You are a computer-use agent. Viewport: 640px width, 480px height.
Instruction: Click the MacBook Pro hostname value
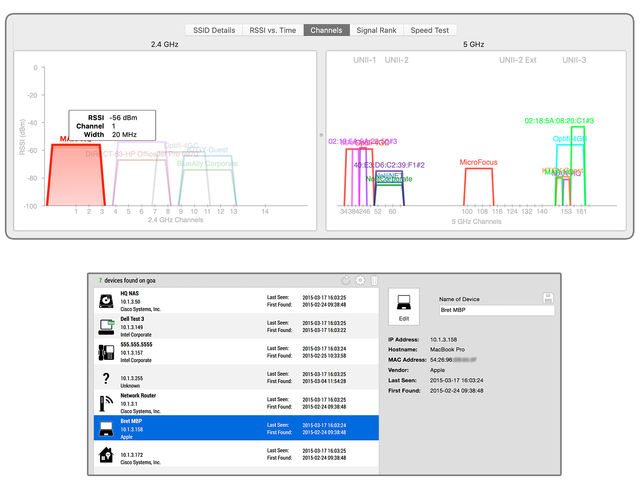tap(447, 350)
